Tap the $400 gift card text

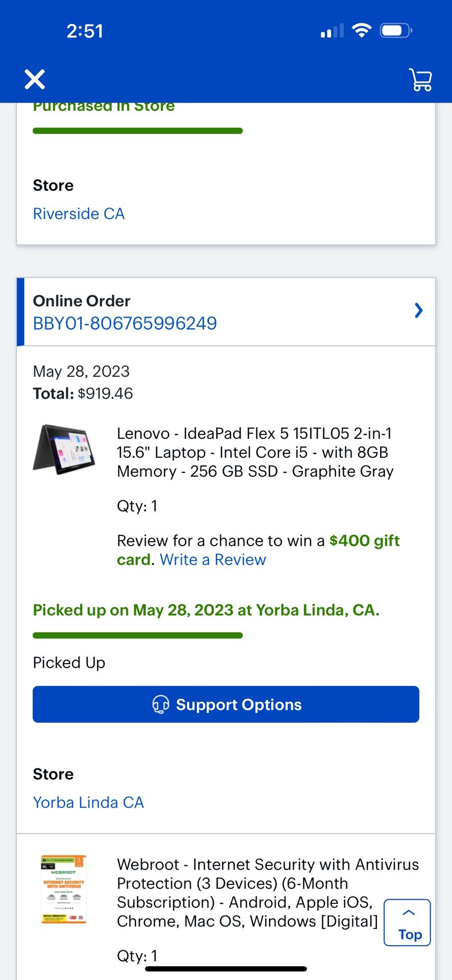[364, 540]
